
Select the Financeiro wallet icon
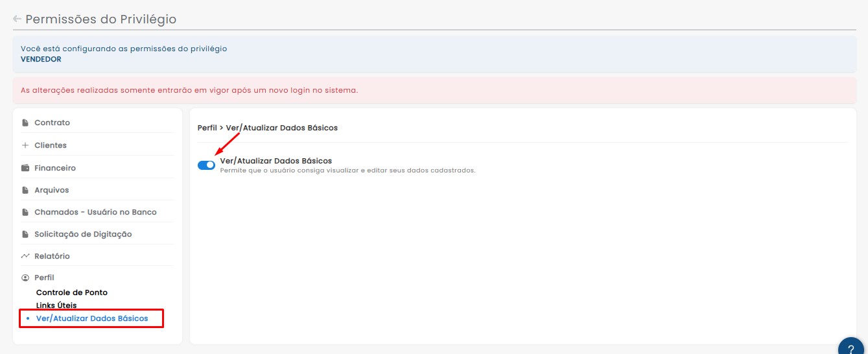pos(25,168)
